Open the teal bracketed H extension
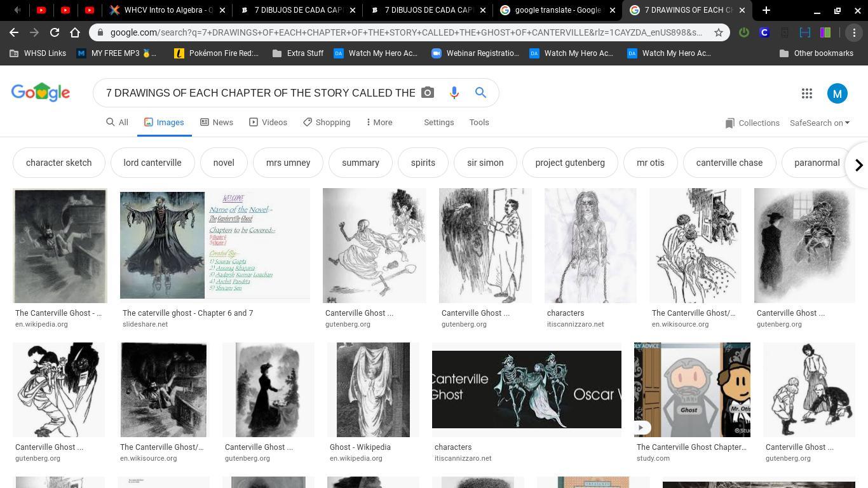Screen dimensions: 868x488 click(x=805, y=32)
